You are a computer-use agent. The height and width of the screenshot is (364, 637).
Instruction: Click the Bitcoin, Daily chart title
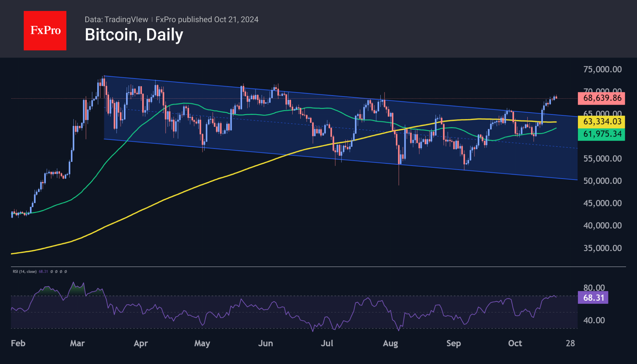(x=134, y=35)
